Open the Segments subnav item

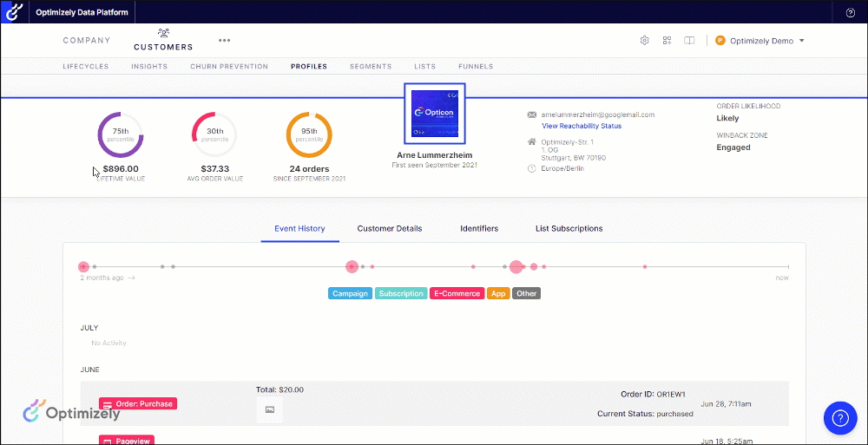click(x=371, y=67)
